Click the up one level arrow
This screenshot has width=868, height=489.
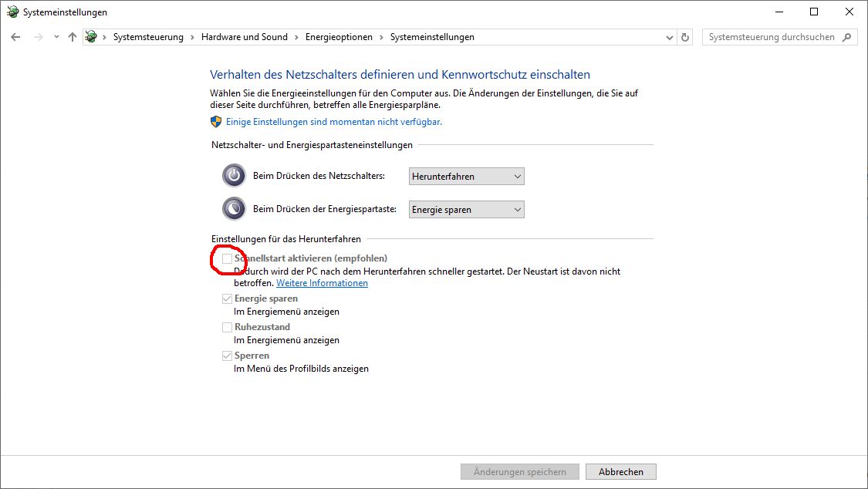[x=72, y=36]
